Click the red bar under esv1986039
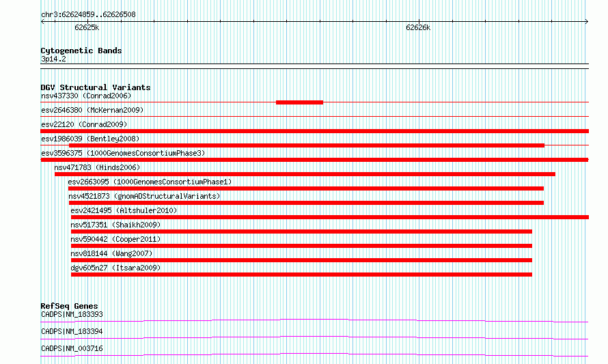The height and width of the screenshot is (364, 608). pos(307,145)
